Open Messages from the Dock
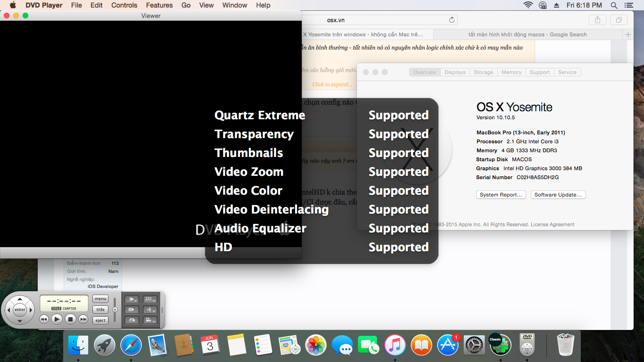644x362 pixels. coord(342,346)
